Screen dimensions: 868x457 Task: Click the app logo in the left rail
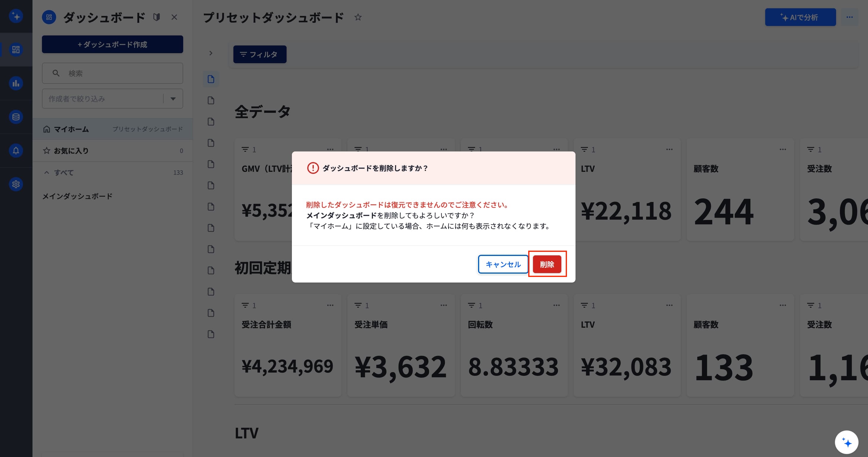pyautogui.click(x=16, y=16)
